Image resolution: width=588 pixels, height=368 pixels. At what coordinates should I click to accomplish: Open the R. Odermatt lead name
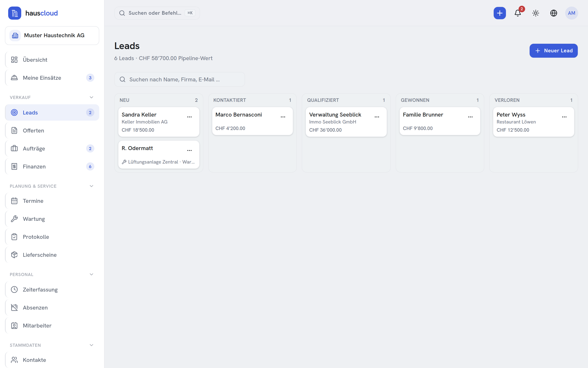click(x=137, y=148)
